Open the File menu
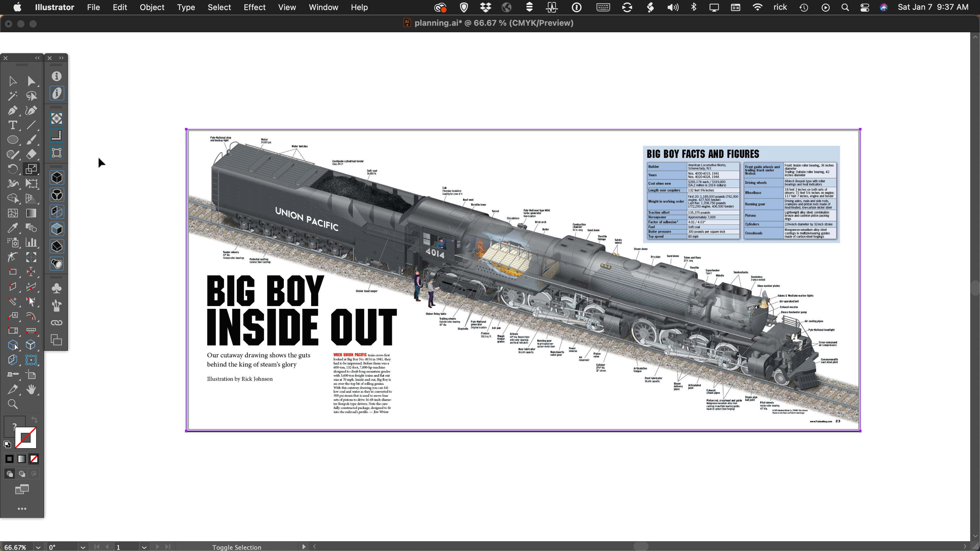 click(93, 7)
